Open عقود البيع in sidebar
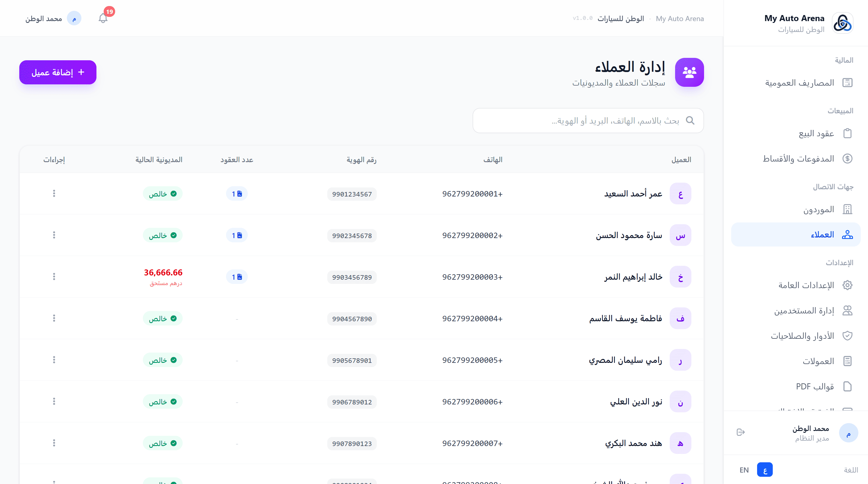This screenshot has width=868, height=484. pos(796,134)
